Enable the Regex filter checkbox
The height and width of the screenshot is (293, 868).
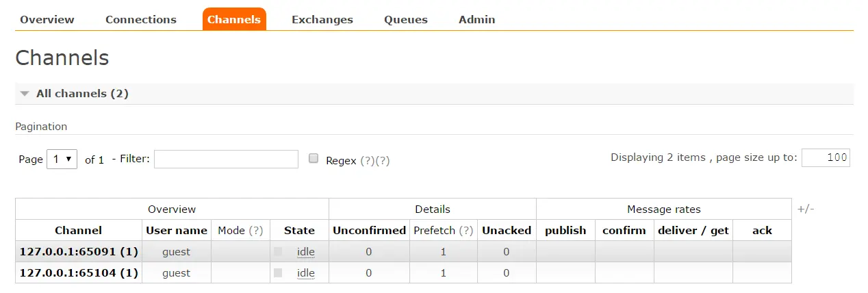(x=314, y=159)
